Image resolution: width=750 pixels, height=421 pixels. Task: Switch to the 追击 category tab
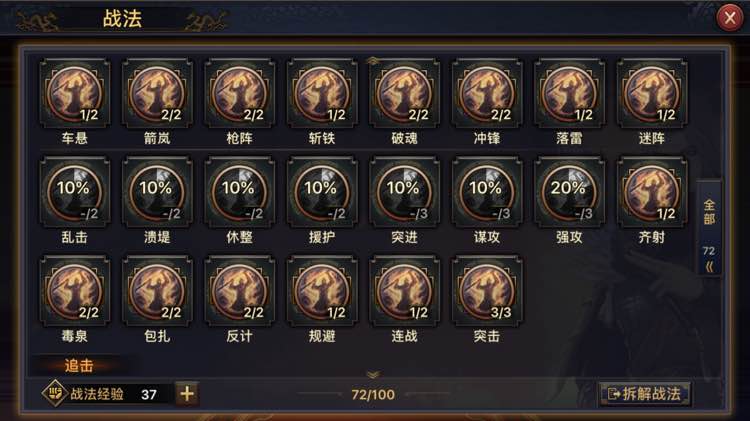(78, 366)
